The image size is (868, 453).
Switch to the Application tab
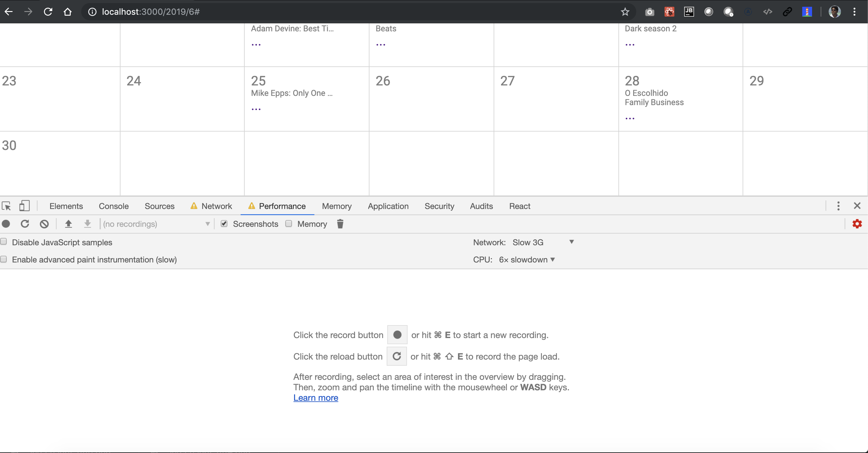tap(388, 206)
